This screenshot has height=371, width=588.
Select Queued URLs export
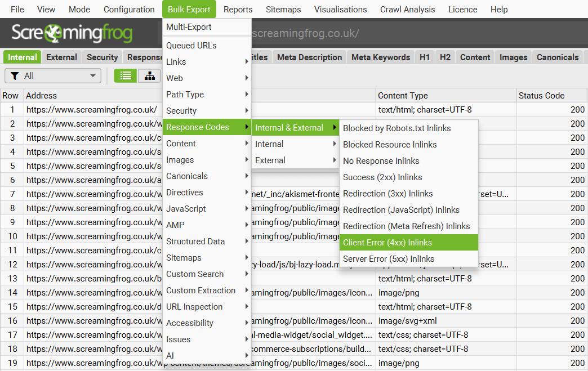tap(191, 46)
